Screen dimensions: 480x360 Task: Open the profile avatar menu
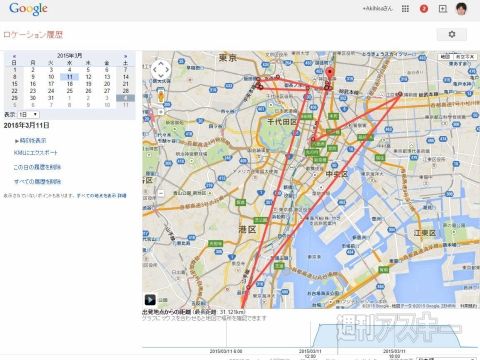[461, 9]
